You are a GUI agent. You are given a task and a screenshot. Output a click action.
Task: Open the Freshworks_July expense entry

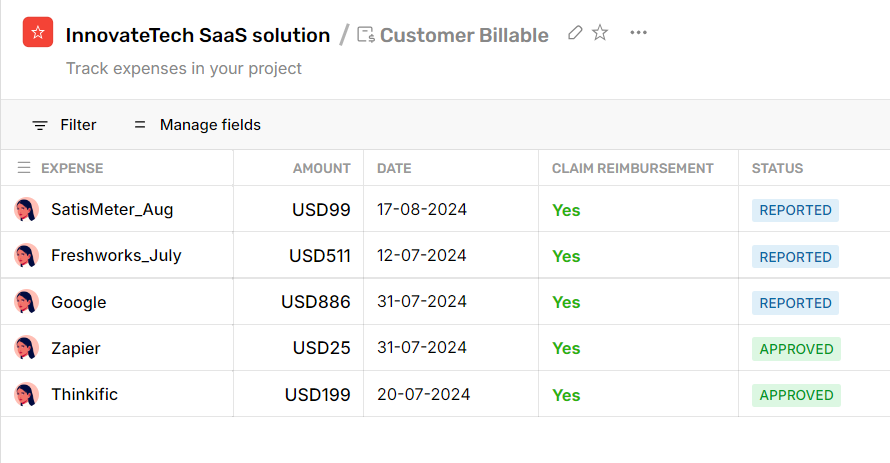coord(116,256)
